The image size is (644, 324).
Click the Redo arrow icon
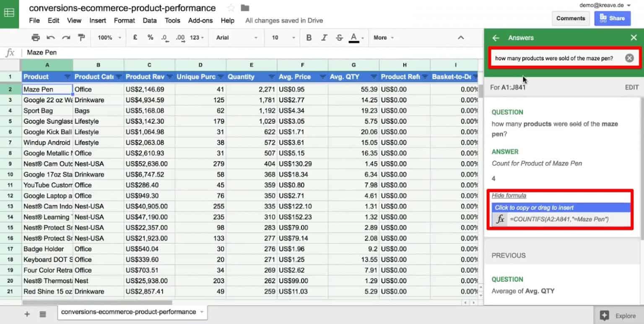[65, 37]
